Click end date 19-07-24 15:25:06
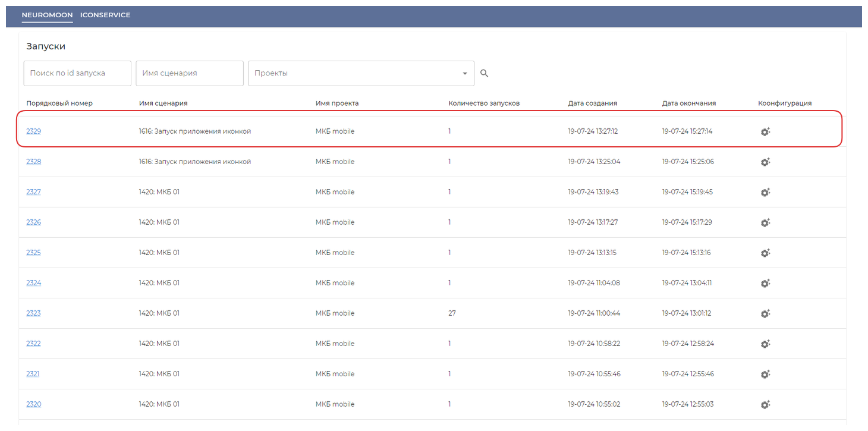The height and width of the screenshot is (431, 868). (x=688, y=162)
